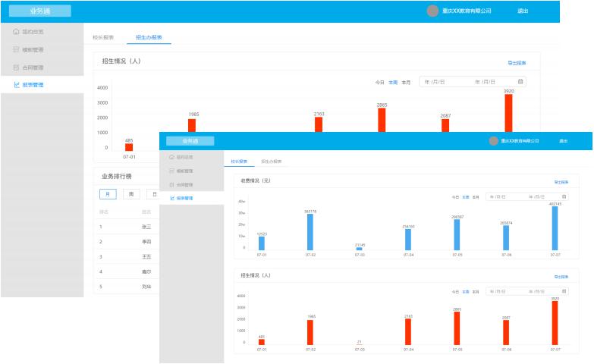The width and height of the screenshot is (594, 364).
Task: Click 导出报表 link in back window
Action: click(x=517, y=63)
